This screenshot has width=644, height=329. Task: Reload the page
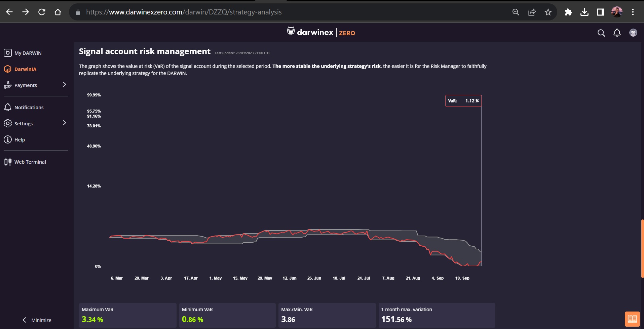pyautogui.click(x=42, y=12)
